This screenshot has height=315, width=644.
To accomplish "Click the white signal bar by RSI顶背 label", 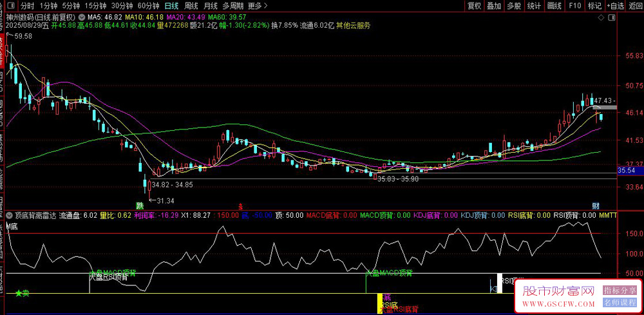I will [x=500, y=283].
